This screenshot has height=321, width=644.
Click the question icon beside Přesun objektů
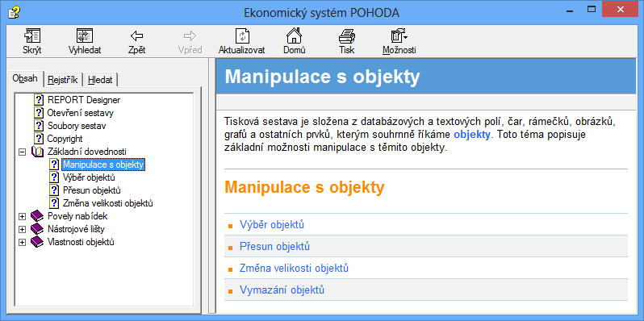pos(54,190)
